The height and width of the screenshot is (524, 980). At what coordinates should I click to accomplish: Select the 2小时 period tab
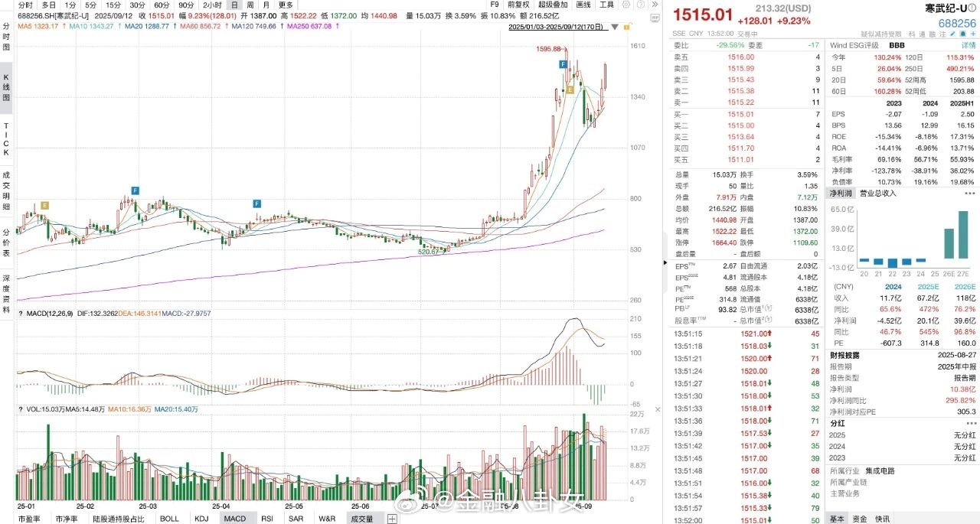pos(212,5)
